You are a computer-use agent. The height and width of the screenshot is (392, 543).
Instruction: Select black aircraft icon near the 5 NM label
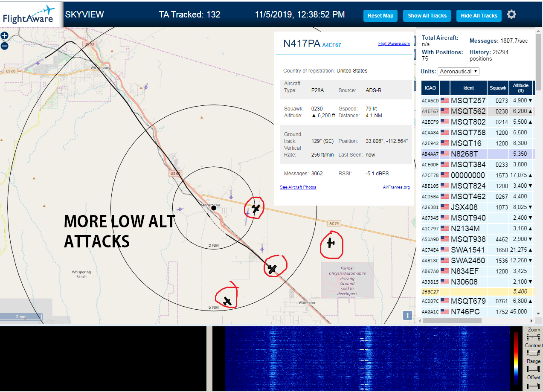228,301
